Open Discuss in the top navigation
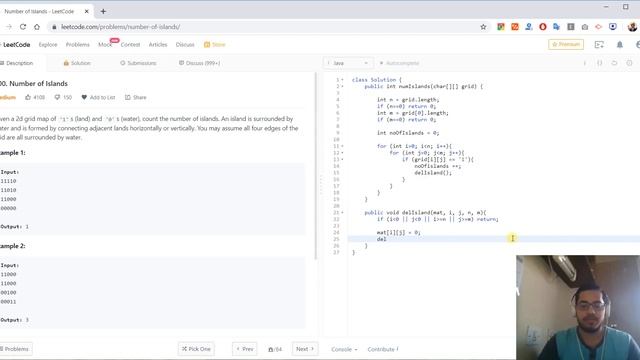 (x=185, y=44)
